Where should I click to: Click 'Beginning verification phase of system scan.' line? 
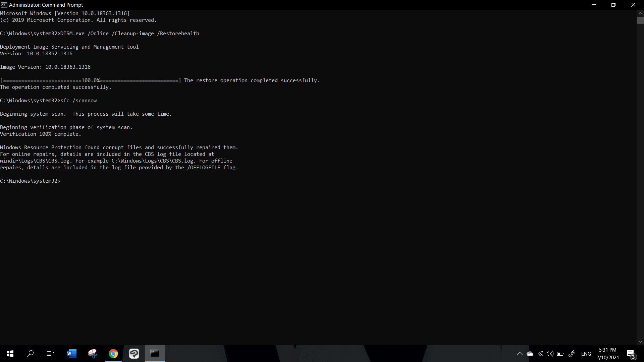(66, 127)
